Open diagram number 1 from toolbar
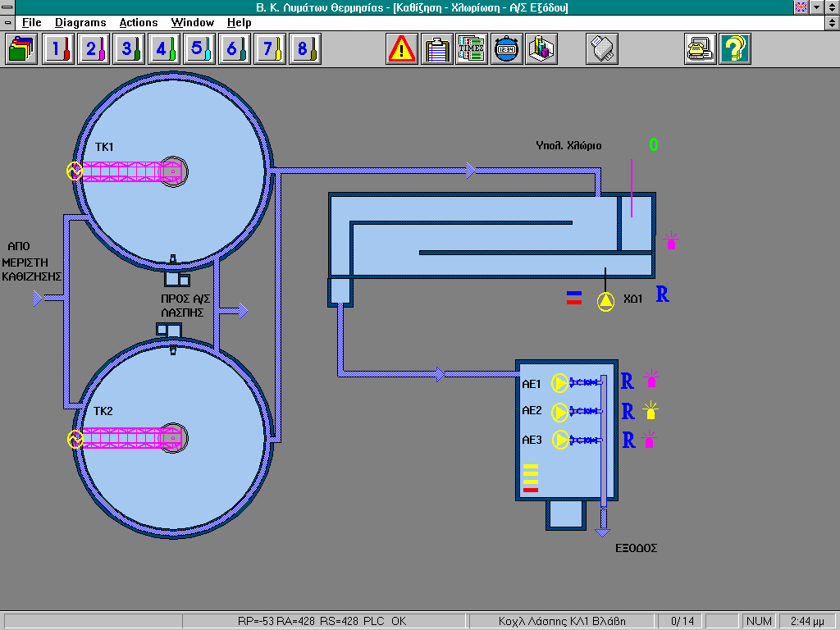 click(x=57, y=49)
